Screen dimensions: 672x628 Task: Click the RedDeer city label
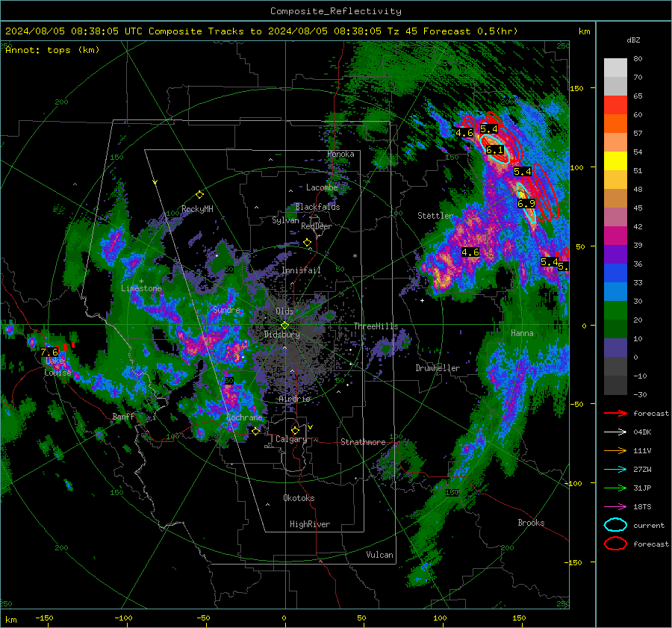(x=317, y=226)
